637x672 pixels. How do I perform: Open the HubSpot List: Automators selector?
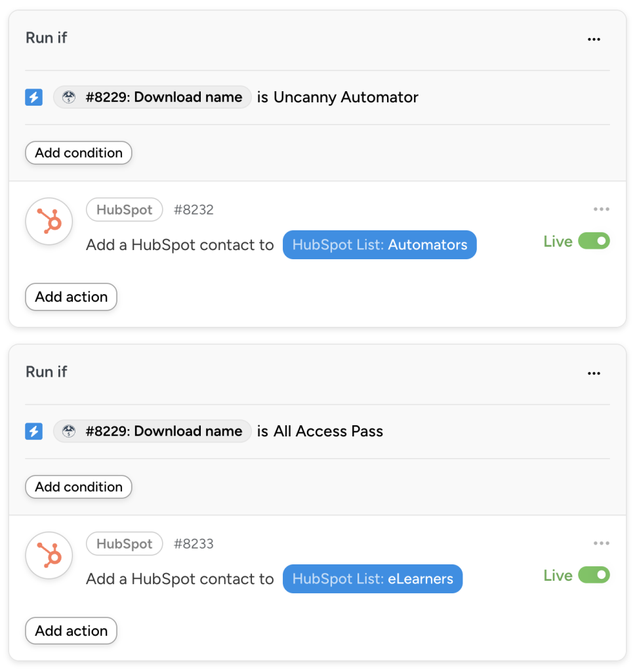pyautogui.click(x=379, y=244)
